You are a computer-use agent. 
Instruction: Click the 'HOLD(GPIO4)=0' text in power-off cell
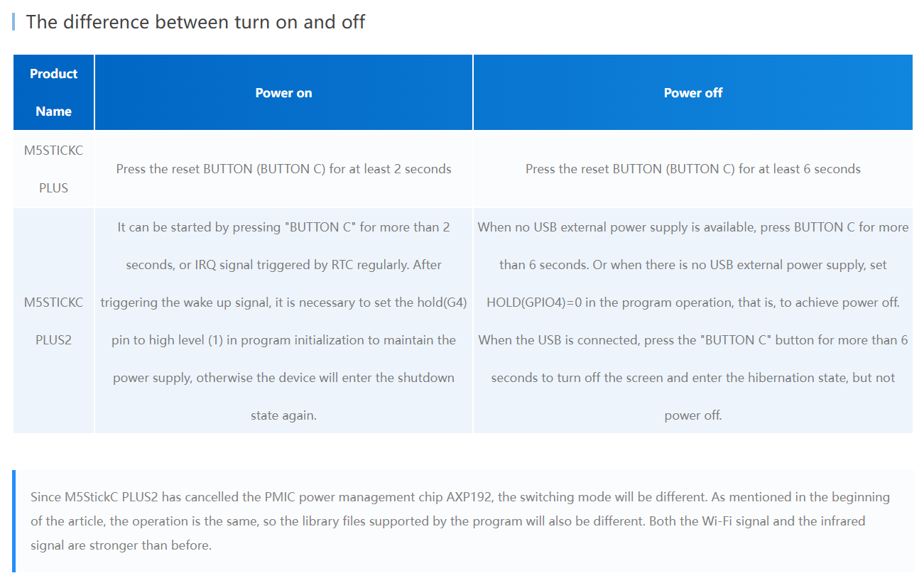[531, 303]
